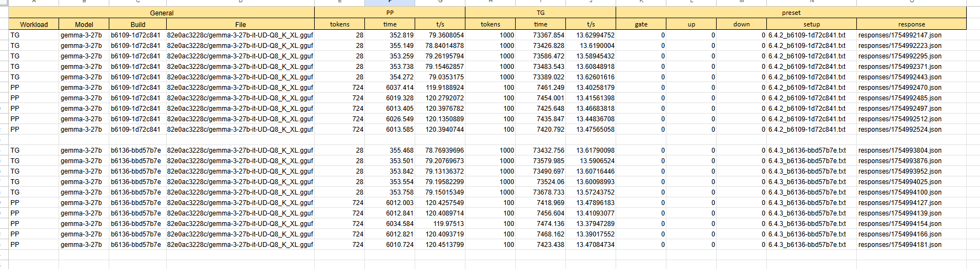Click the responses/1754993804.json cell
This screenshot has width=980, height=269.
pos(912,150)
